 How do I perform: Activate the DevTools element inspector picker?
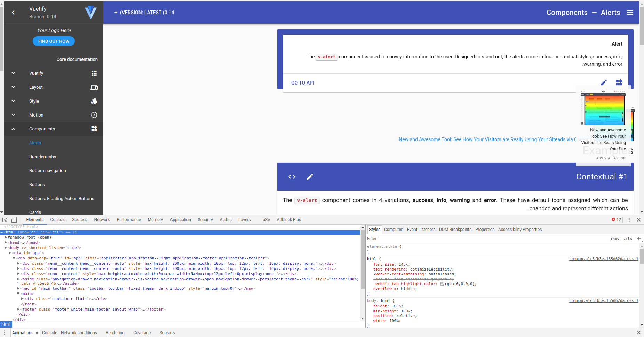(4, 219)
